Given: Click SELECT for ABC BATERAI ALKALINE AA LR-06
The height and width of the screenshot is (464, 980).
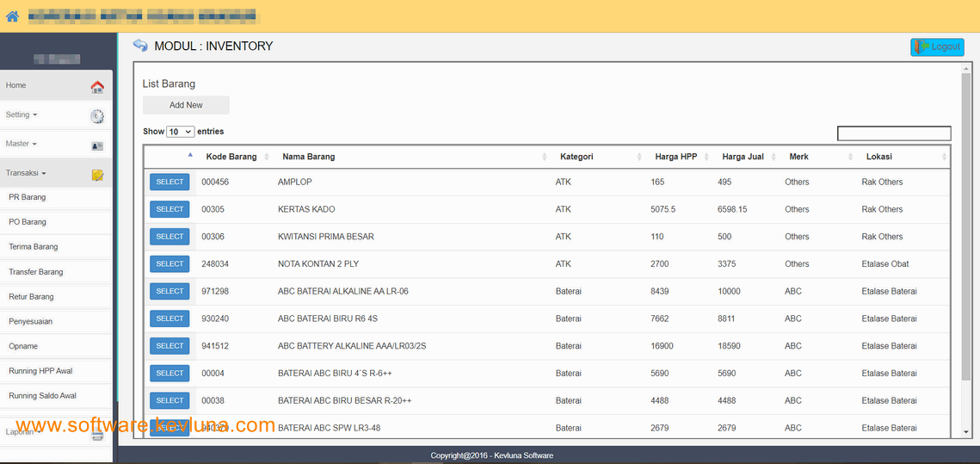Looking at the screenshot, I should 169,292.
